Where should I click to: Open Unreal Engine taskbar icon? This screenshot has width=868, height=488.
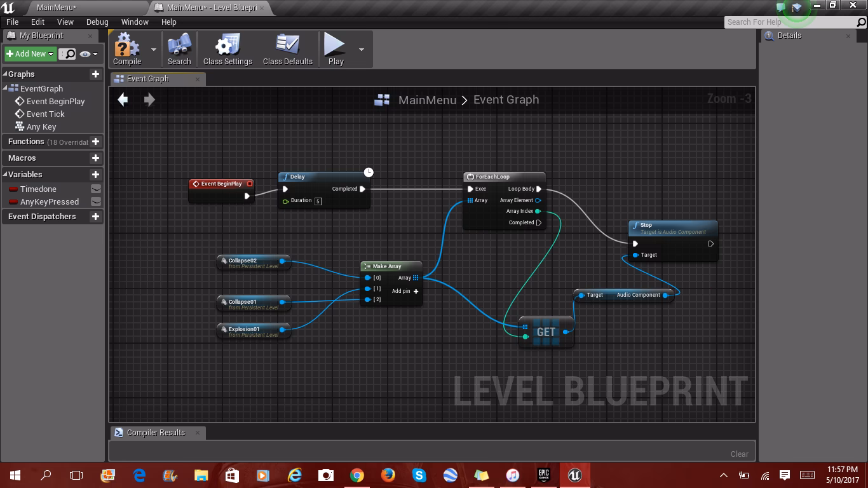tap(574, 475)
